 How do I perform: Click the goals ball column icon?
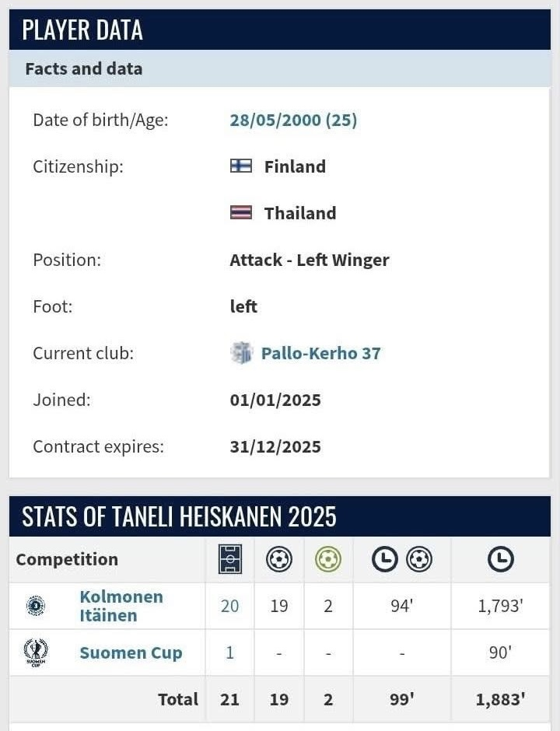(279, 559)
